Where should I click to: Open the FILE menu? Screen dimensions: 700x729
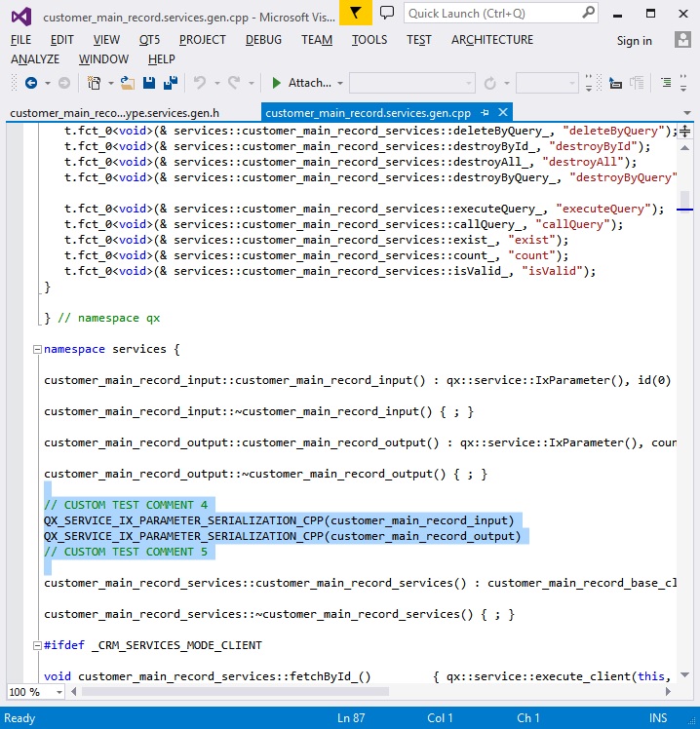[20, 40]
